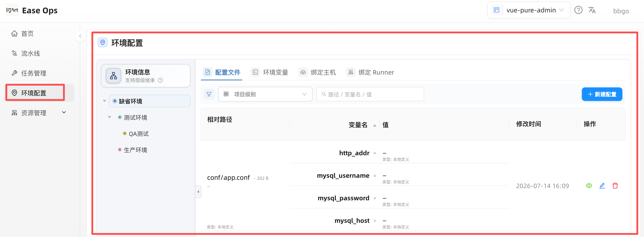This screenshot has width=644, height=237.
Task: Collapse the 测试环境 tree node arrow
Action: [109, 117]
